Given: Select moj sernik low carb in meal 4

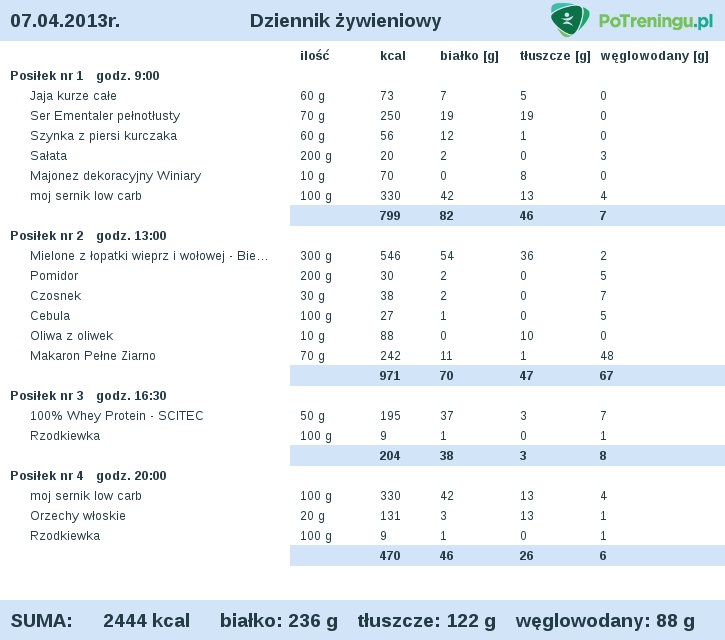Looking at the screenshot, I should [86, 496].
